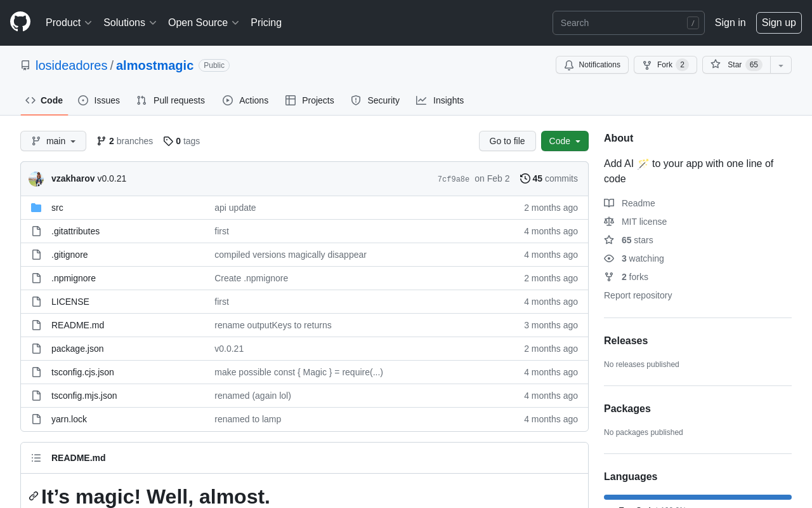The height and width of the screenshot is (508, 812).
Task: Open the almostmagic repository link
Action: 155,65
